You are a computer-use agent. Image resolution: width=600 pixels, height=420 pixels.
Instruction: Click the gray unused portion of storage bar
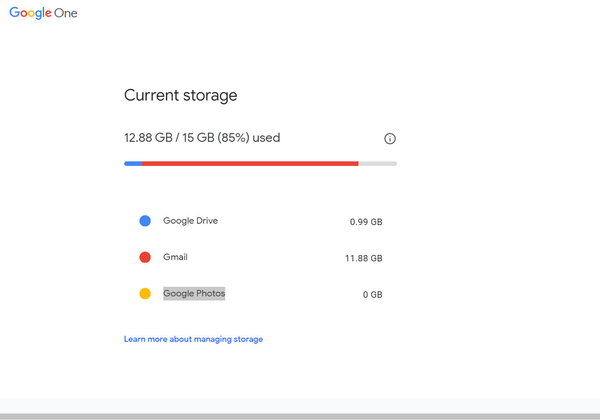click(378, 163)
